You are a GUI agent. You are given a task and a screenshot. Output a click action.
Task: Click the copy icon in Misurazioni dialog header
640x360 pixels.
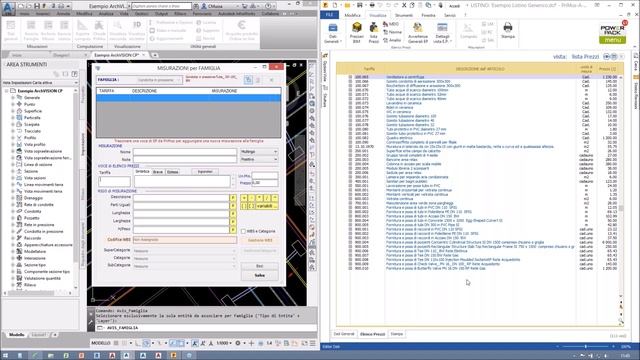(x=248, y=80)
